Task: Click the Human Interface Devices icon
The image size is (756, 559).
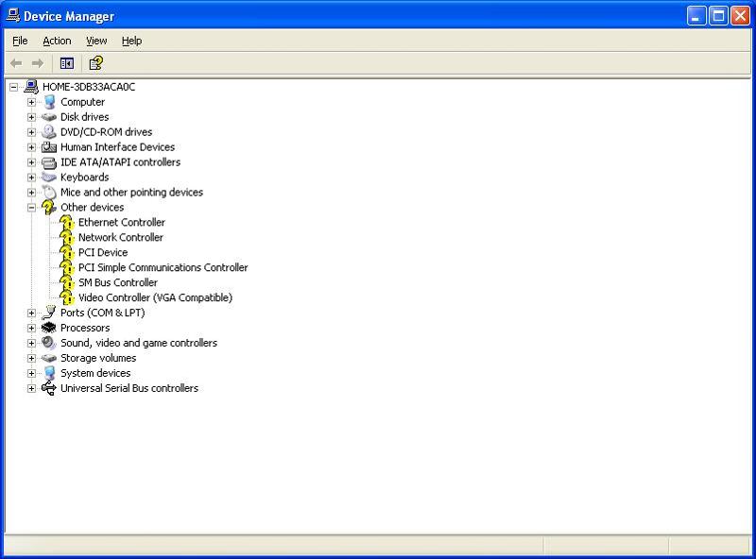Action: point(49,147)
